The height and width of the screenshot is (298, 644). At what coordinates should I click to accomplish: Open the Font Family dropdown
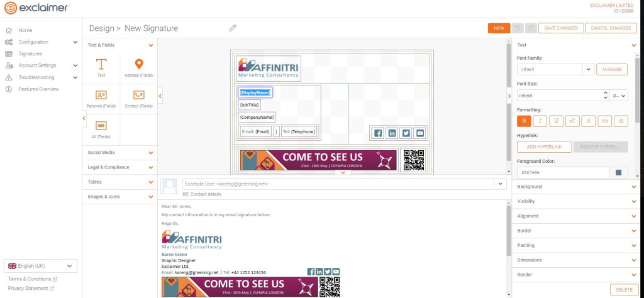tap(589, 69)
